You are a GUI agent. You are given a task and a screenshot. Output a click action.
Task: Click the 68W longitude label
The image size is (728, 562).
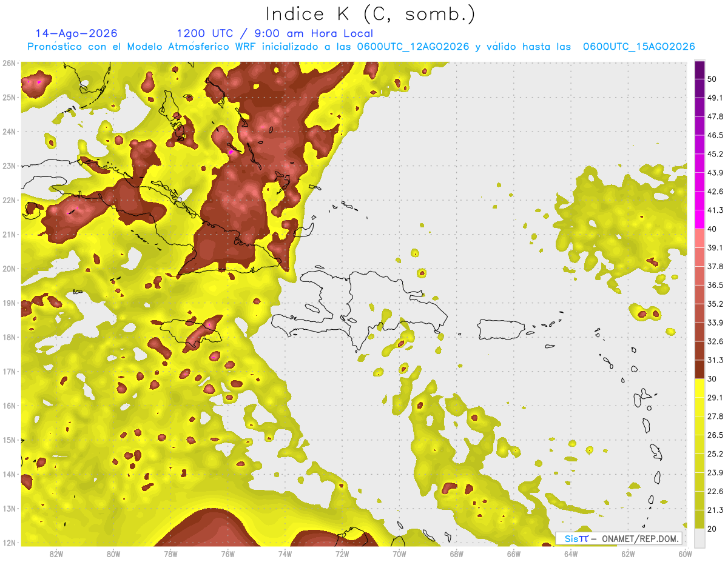pyautogui.click(x=457, y=554)
